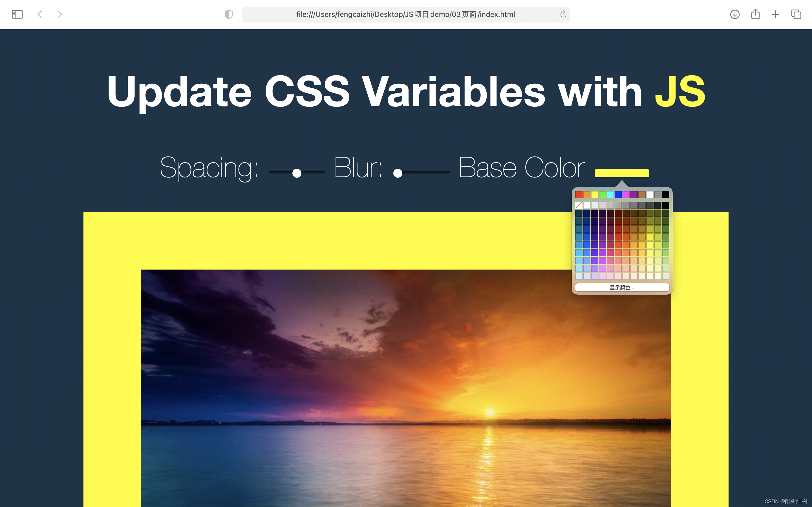Go forward to next page

pyautogui.click(x=60, y=14)
